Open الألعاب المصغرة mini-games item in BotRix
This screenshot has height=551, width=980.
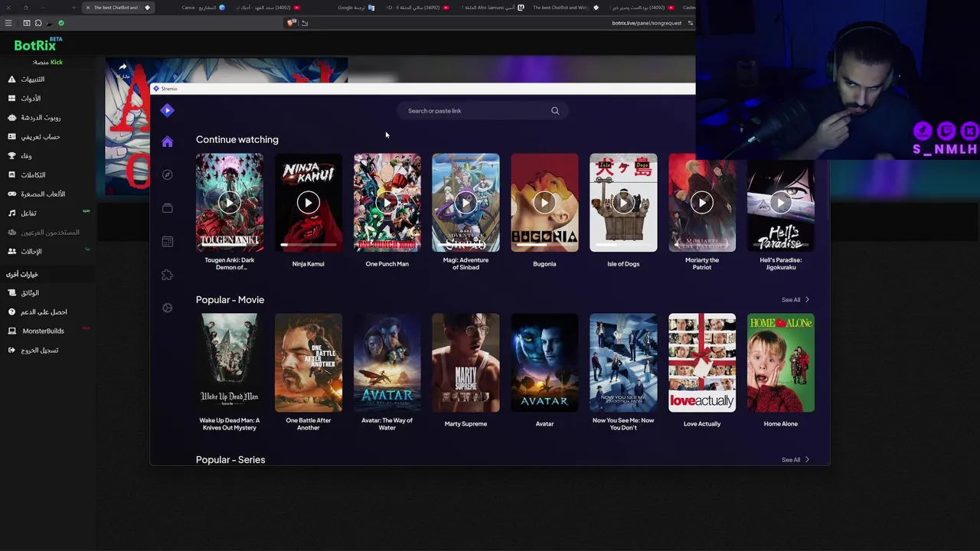click(x=36, y=194)
